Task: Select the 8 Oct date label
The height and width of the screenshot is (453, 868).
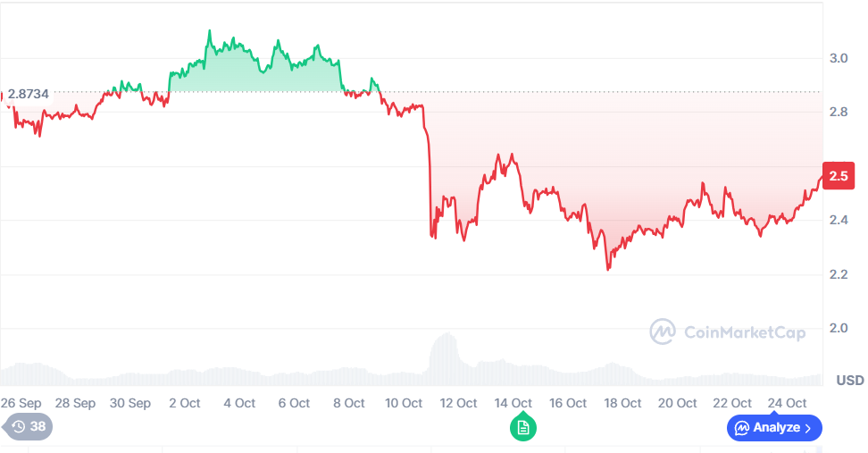Action: coord(348,403)
